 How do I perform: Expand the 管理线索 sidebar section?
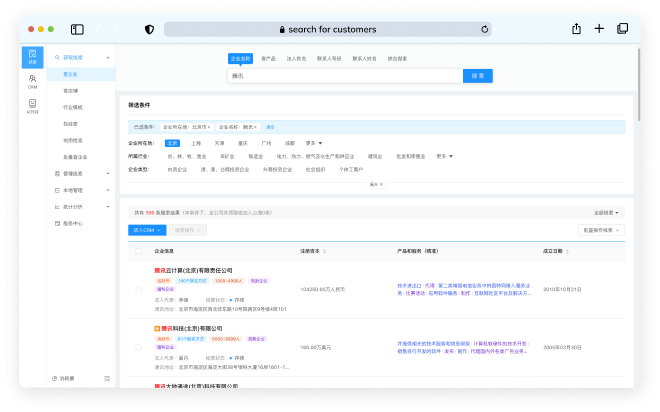point(108,173)
